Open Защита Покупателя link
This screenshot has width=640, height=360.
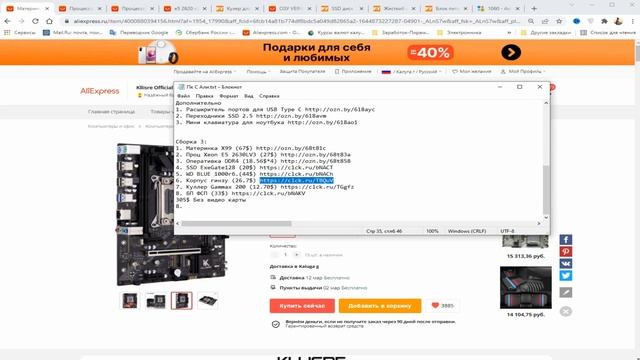[302, 71]
